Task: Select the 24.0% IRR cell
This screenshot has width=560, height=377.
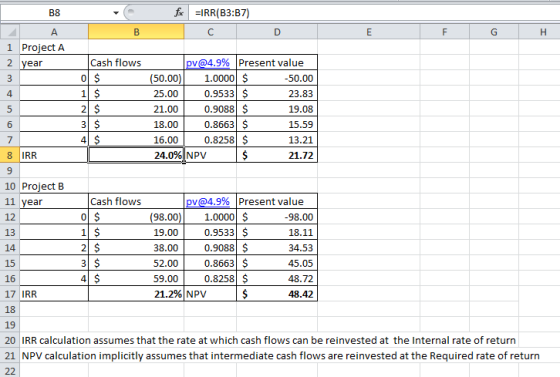Action: 136,155
